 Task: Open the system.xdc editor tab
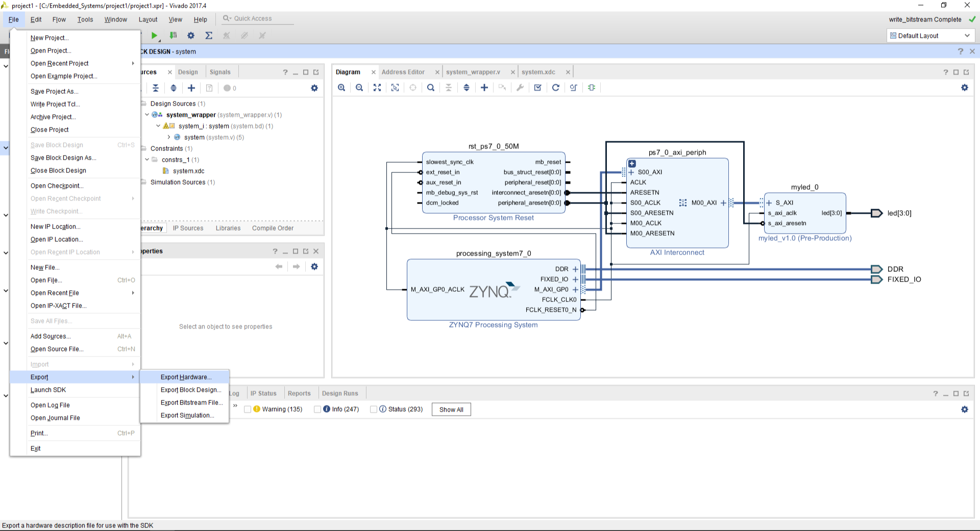pos(538,72)
